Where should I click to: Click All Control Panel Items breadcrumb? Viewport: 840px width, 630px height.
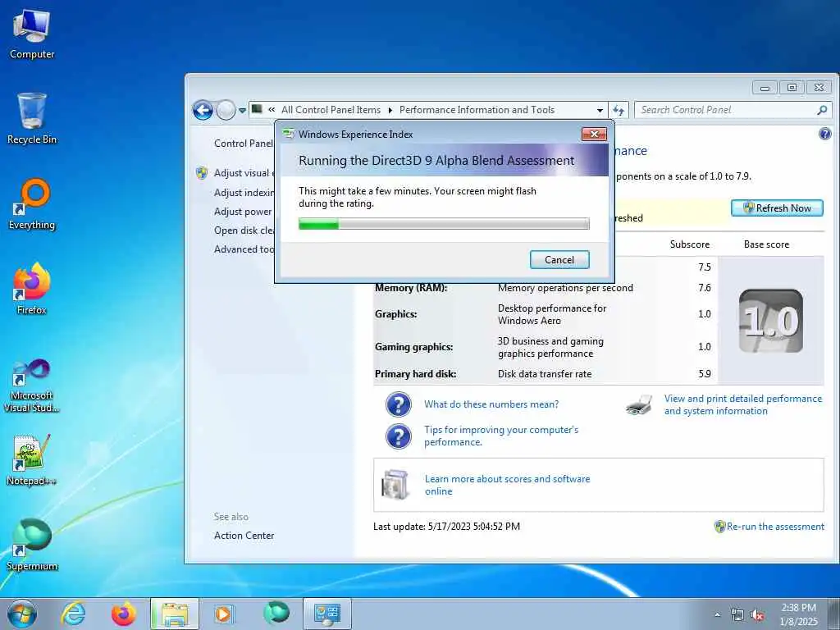(331, 110)
